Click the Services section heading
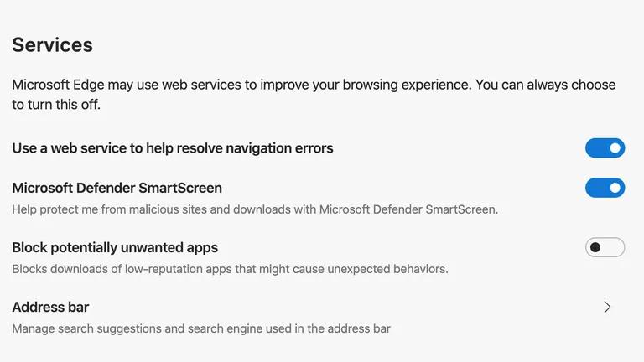644x362 pixels. (52, 44)
